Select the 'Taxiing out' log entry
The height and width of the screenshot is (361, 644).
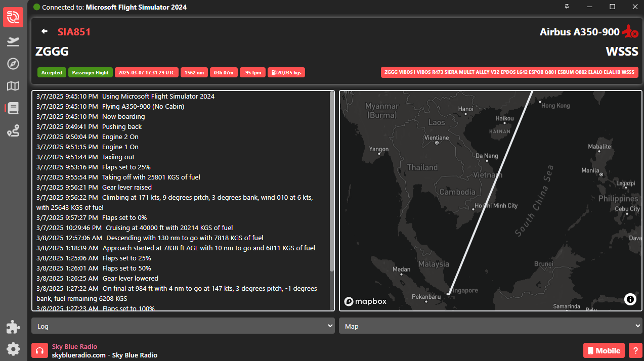tap(85, 157)
